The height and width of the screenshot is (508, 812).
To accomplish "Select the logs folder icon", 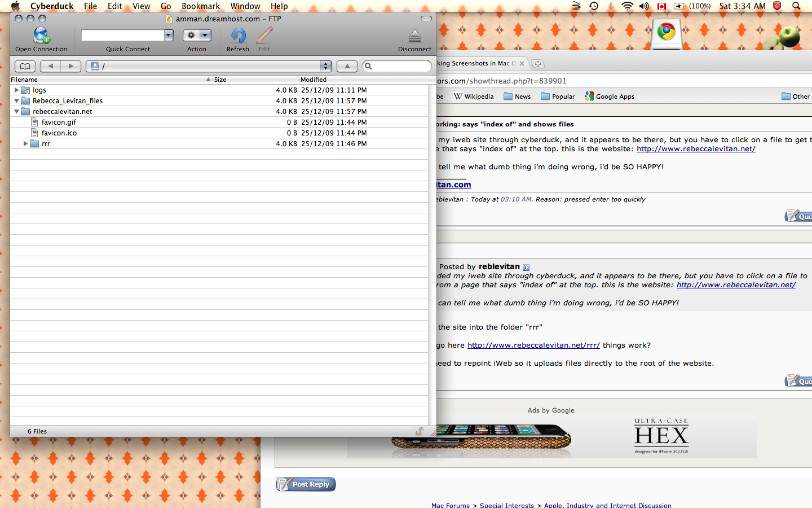I will coord(25,90).
